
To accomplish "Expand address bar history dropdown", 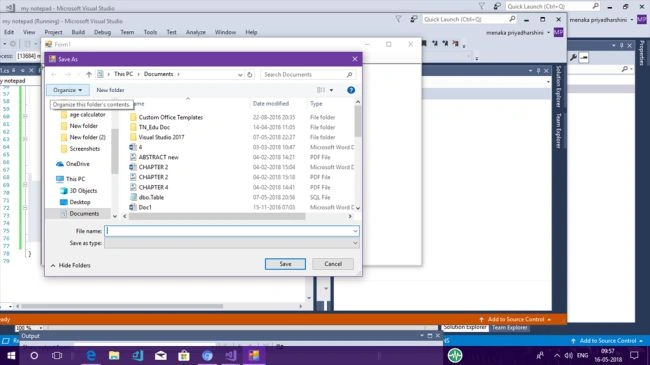I will coord(240,75).
